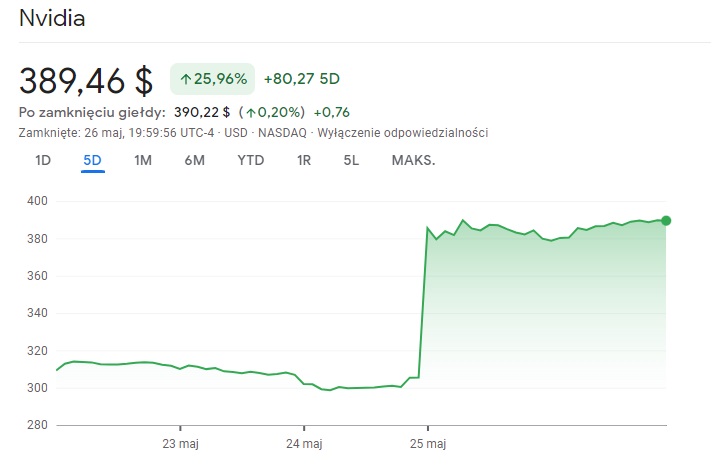Switch to the 1M chart range
This screenshot has height=470, width=720.
click(x=143, y=160)
